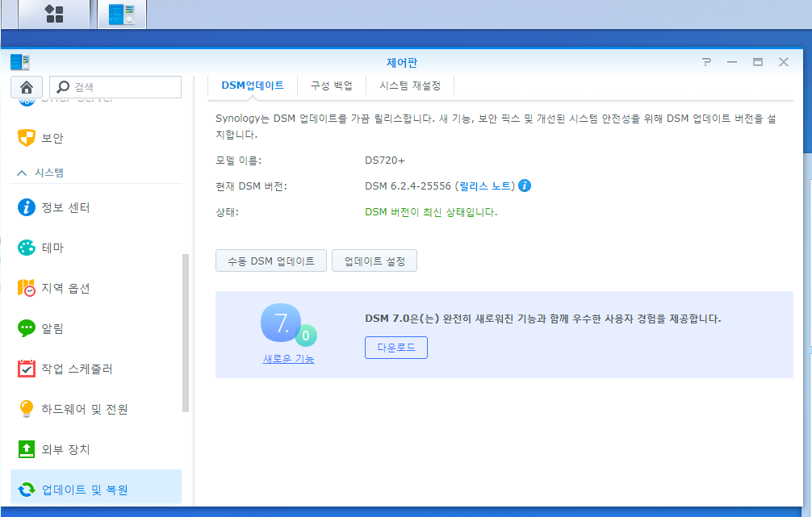Click the 수동 DSM 업데이트 button
Screen dimensions: 812x517
(x=271, y=261)
